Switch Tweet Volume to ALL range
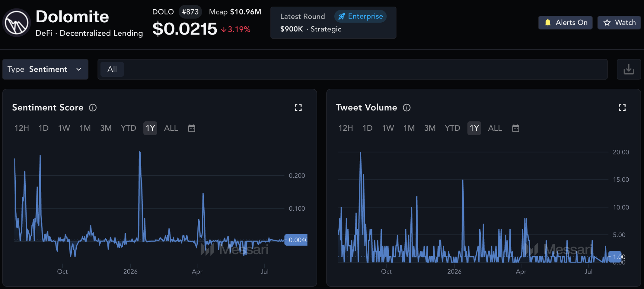The width and height of the screenshot is (644, 289). pyautogui.click(x=495, y=128)
